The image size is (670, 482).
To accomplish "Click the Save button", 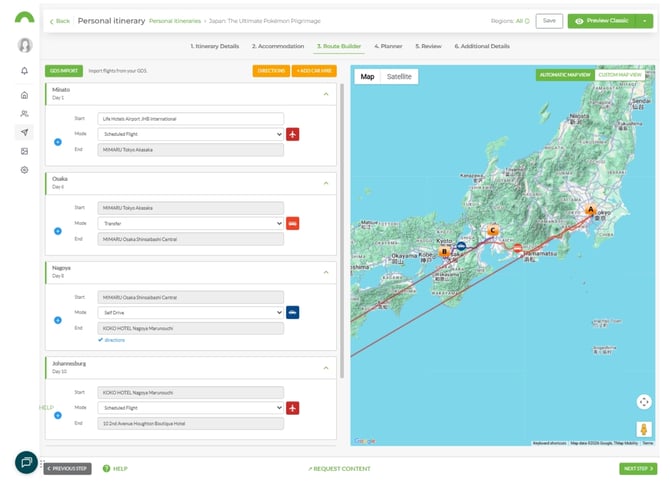I will tap(549, 21).
